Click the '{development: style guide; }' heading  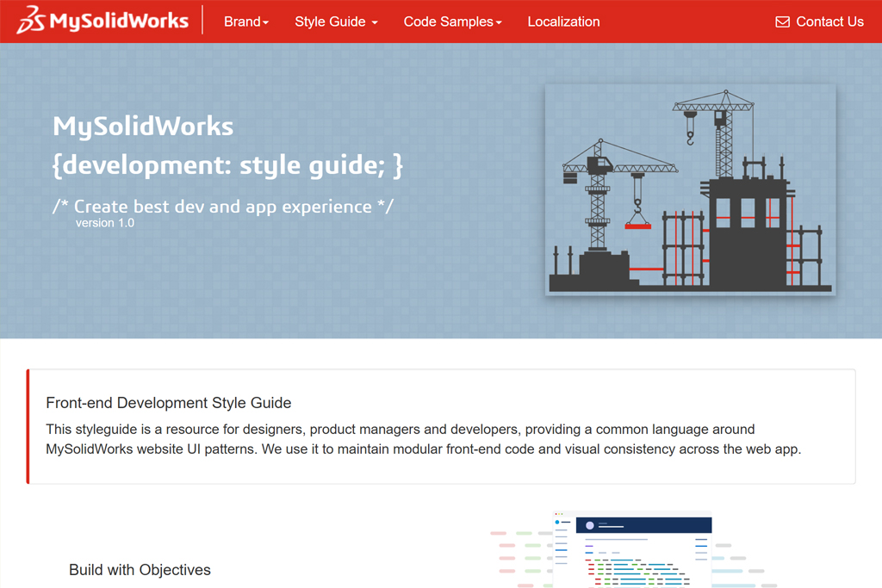click(227, 165)
